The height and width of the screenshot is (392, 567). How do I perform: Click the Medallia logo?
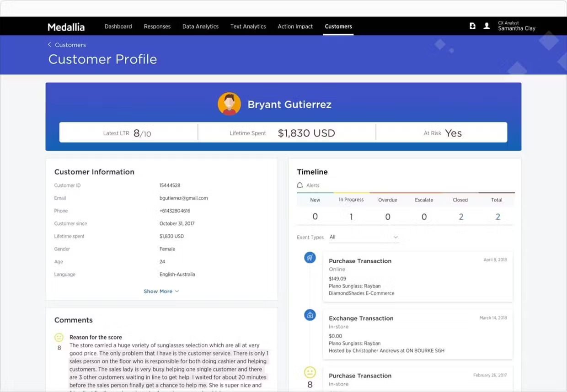coord(66,27)
